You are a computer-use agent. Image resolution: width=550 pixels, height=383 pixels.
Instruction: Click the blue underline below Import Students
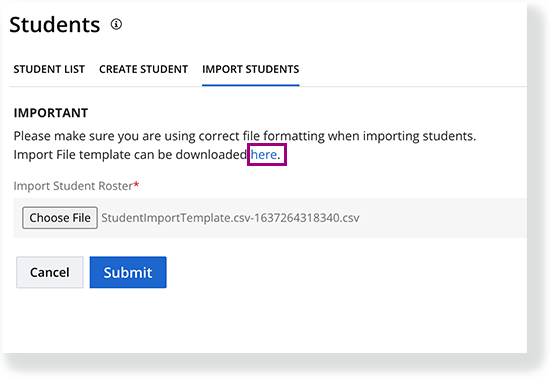[x=250, y=85]
